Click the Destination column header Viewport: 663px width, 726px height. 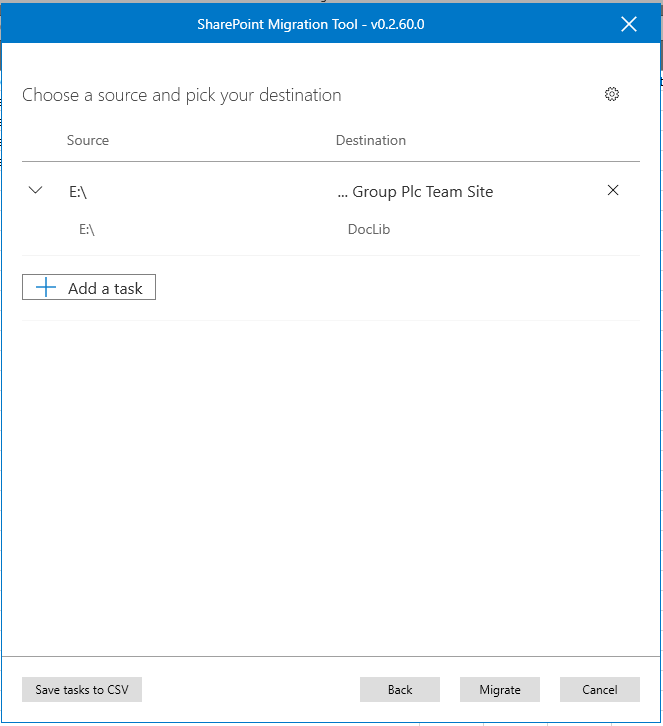coord(371,140)
